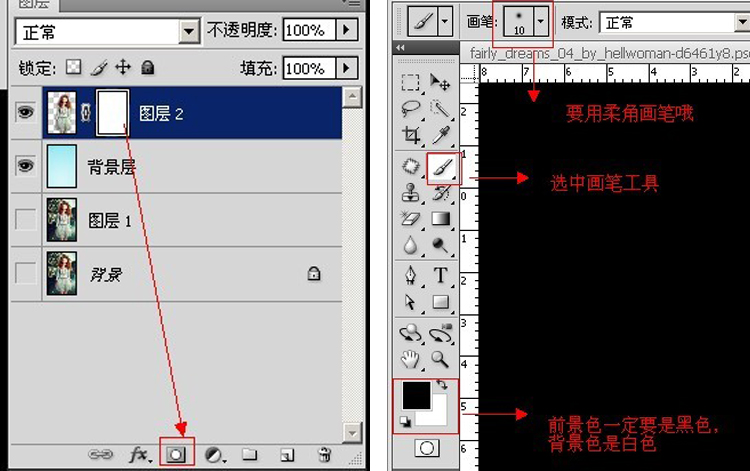Swap foreground and background colors

441,385
